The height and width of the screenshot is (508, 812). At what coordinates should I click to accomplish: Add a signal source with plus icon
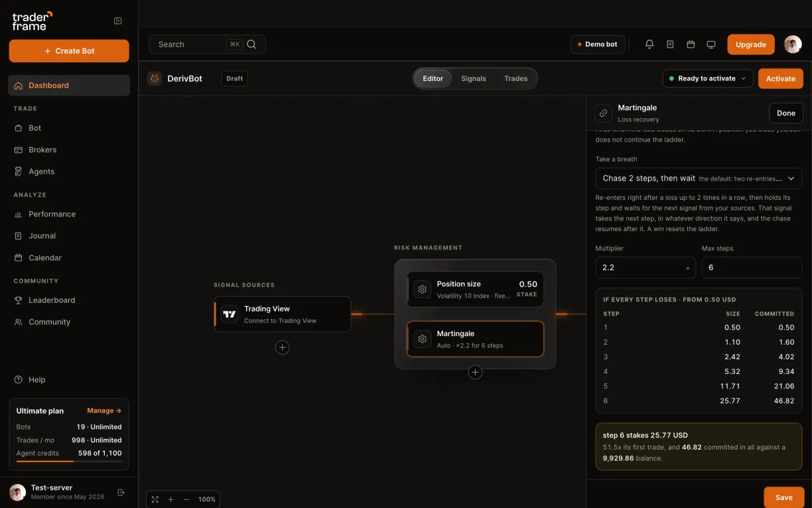283,347
